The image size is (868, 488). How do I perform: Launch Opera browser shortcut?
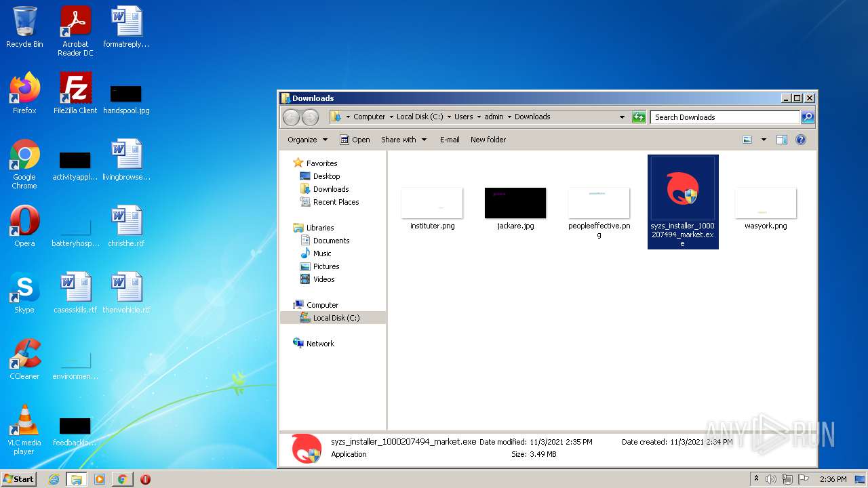(24, 226)
